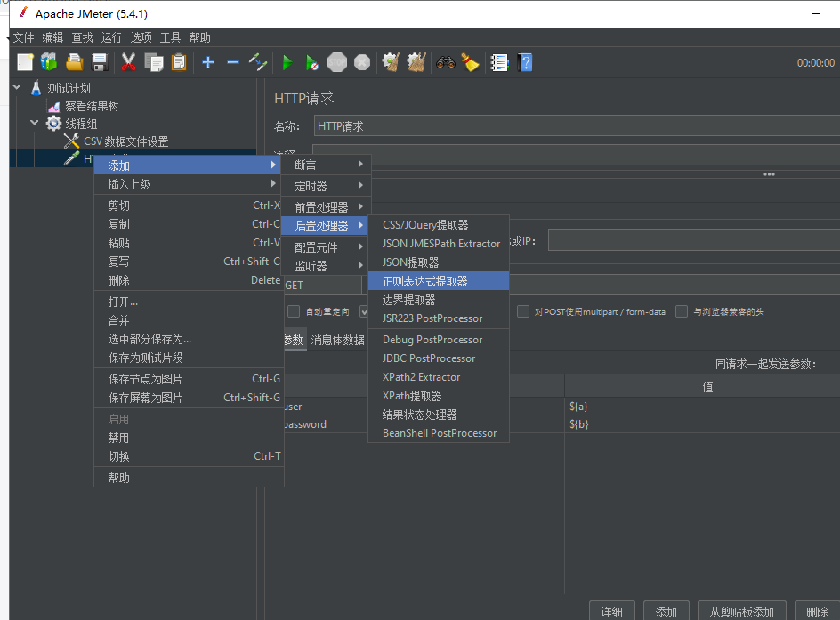Viewport: 840px width, 620px height.
Task: Click the Collapse all minus icon
Action: 232,62
